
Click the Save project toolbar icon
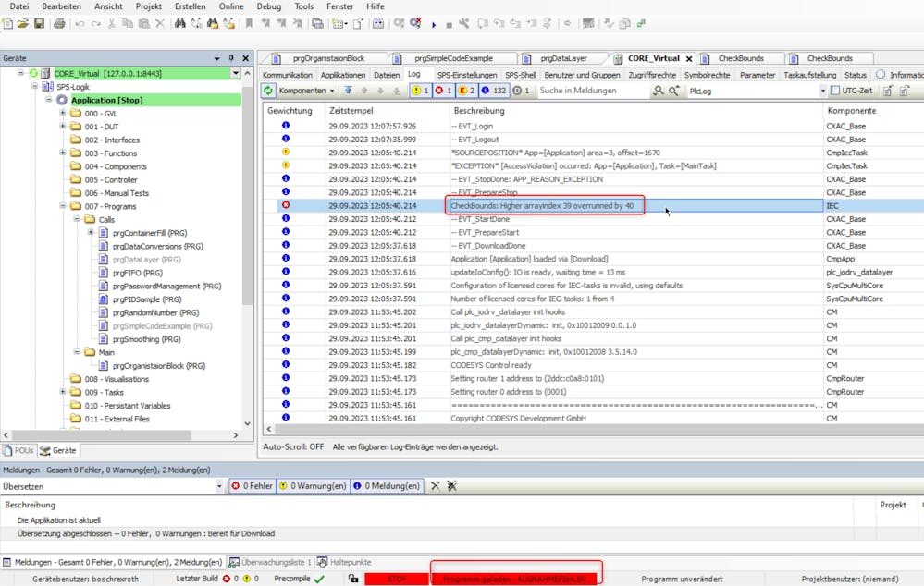[38, 23]
